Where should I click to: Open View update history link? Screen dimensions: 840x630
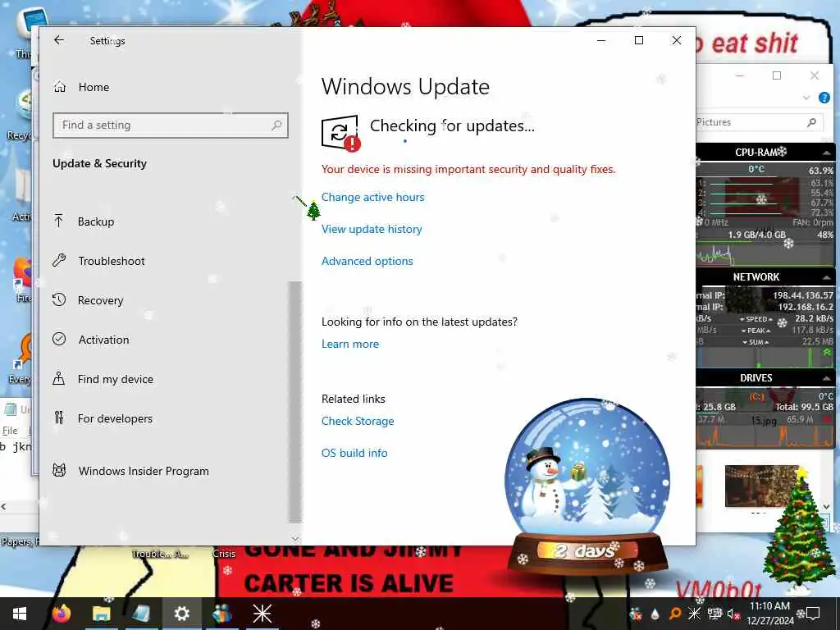(372, 230)
